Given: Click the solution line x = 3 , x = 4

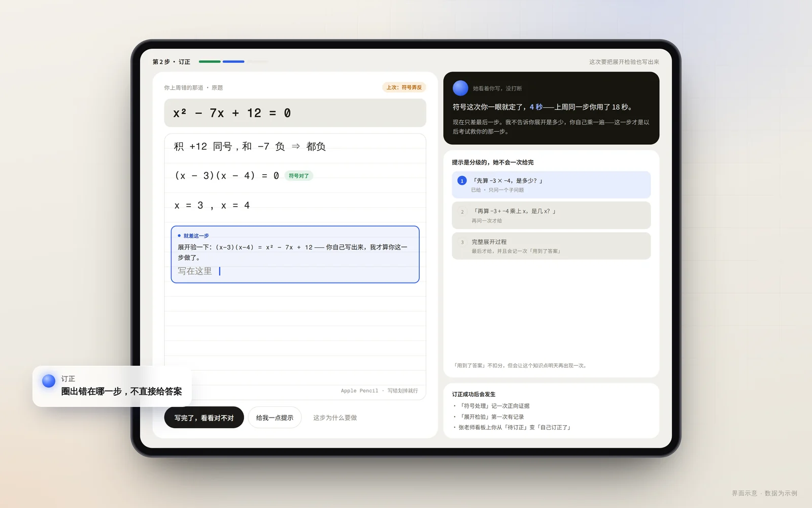Looking at the screenshot, I should (212, 206).
